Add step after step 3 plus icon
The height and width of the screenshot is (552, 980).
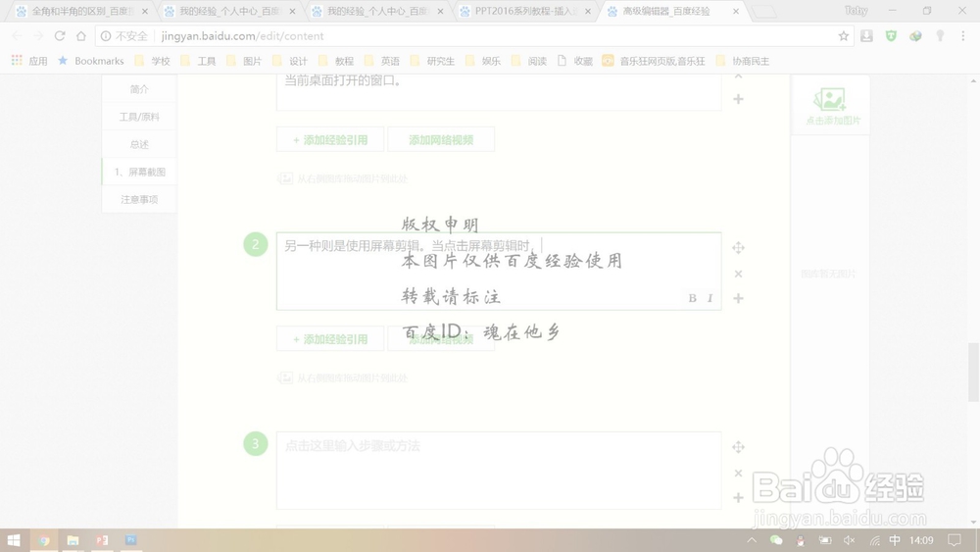pyautogui.click(x=738, y=498)
